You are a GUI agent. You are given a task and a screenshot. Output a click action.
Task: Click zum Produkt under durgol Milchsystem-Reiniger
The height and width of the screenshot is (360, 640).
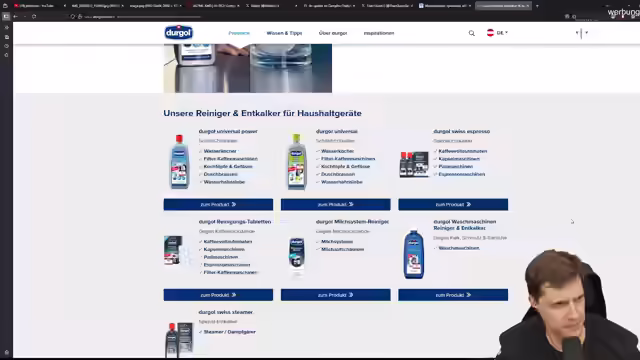tap(336, 295)
